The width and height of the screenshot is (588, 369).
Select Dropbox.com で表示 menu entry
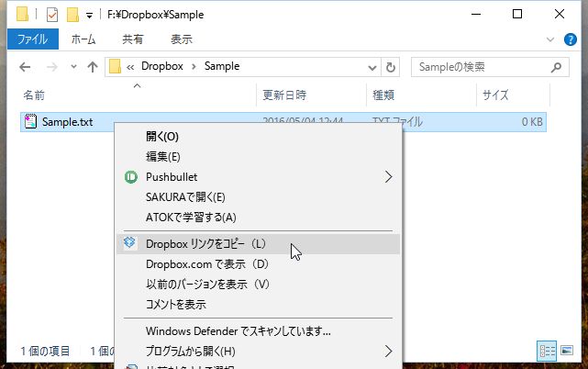(x=258, y=264)
